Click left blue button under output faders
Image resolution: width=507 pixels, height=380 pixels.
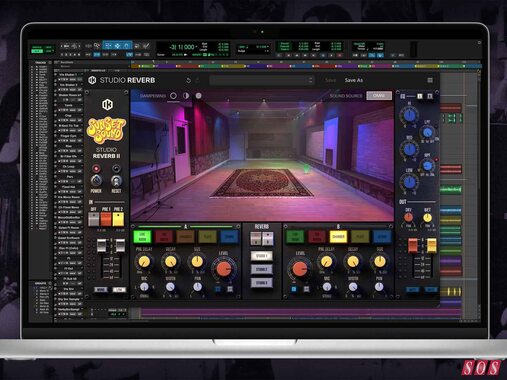pyautogui.click(x=412, y=290)
